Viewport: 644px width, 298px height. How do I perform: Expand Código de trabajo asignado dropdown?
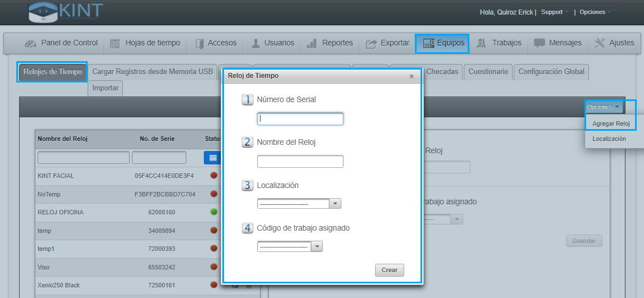(x=317, y=246)
